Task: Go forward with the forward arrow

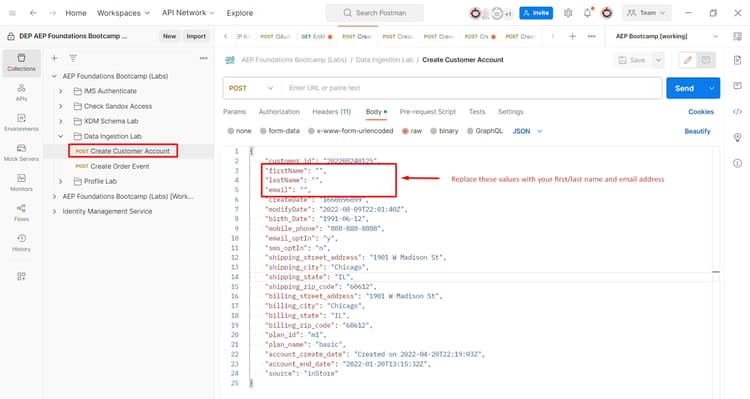Action: [53, 13]
